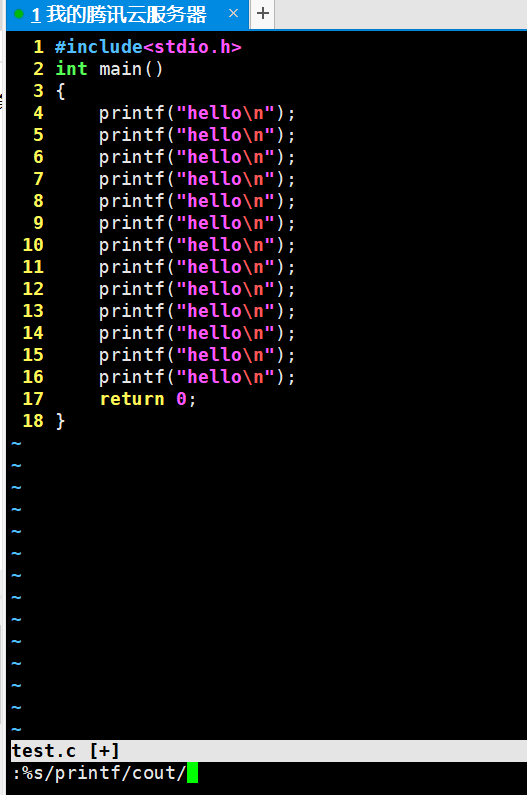Click the green connection status dot
Image resolution: width=527 pixels, height=795 pixels.
pyautogui.click(x=19, y=14)
